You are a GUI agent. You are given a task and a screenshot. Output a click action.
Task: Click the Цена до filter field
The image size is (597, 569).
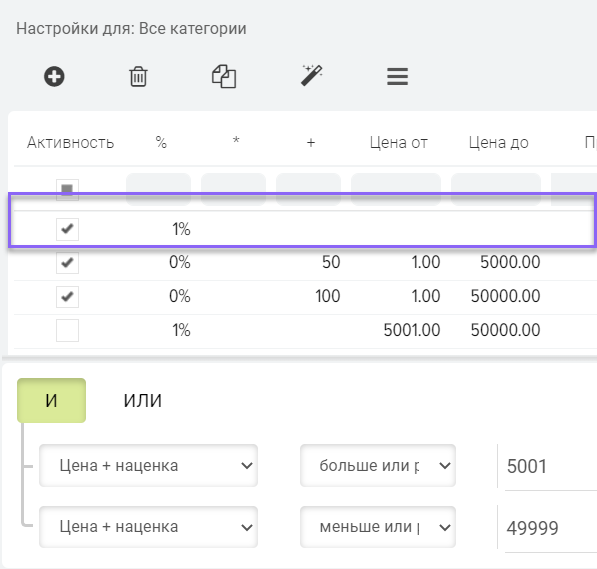(496, 190)
